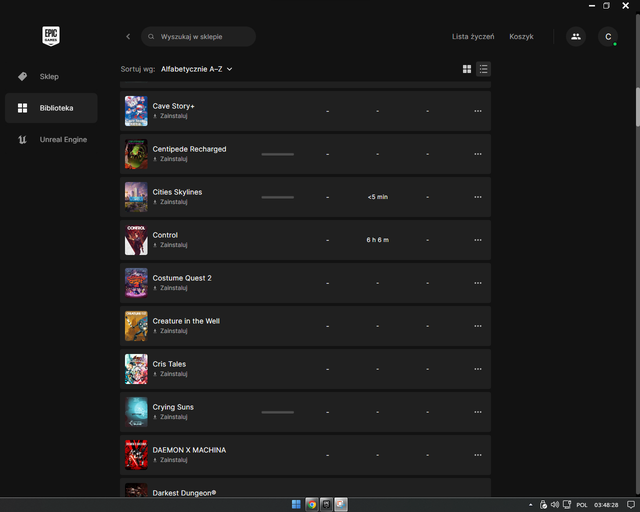Switch to list view
Viewport: 640px width, 512px height.
tap(483, 69)
